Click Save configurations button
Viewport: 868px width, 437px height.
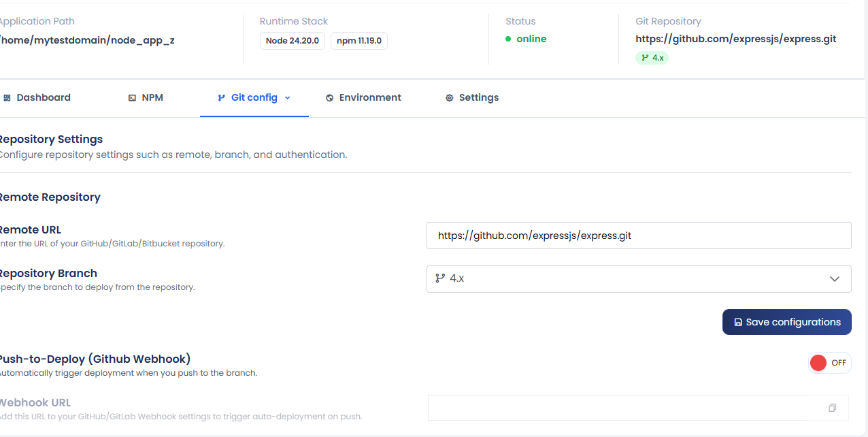787,322
